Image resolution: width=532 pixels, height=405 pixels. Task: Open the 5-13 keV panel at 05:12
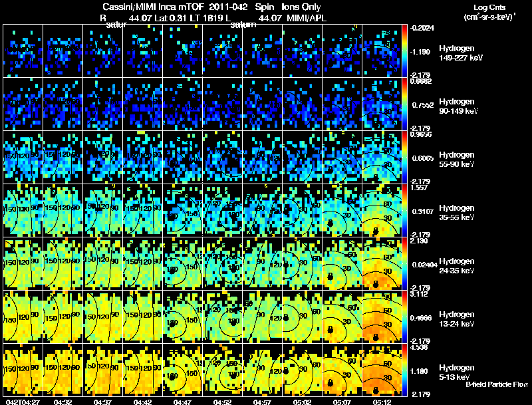coord(382,370)
